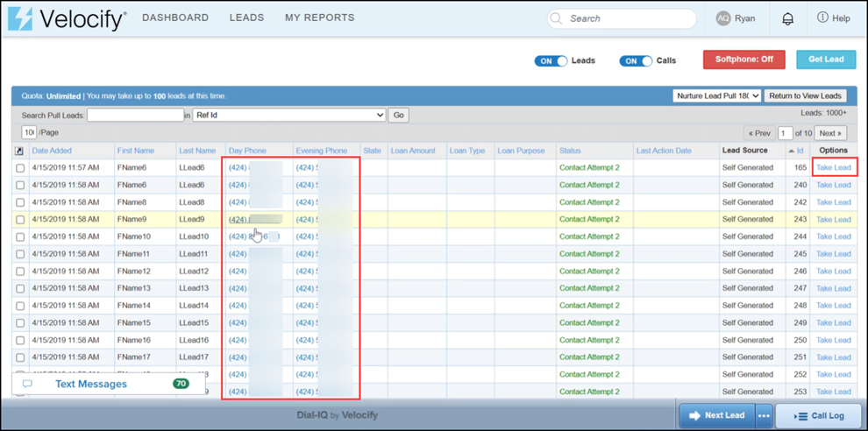Click the Text Messages chat icon

pos(27,384)
